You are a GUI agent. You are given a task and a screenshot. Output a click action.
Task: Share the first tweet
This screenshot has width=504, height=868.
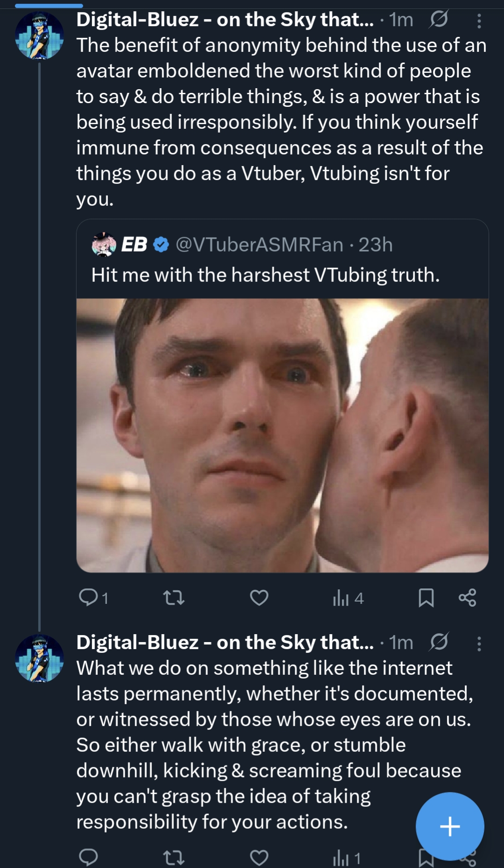click(x=467, y=598)
